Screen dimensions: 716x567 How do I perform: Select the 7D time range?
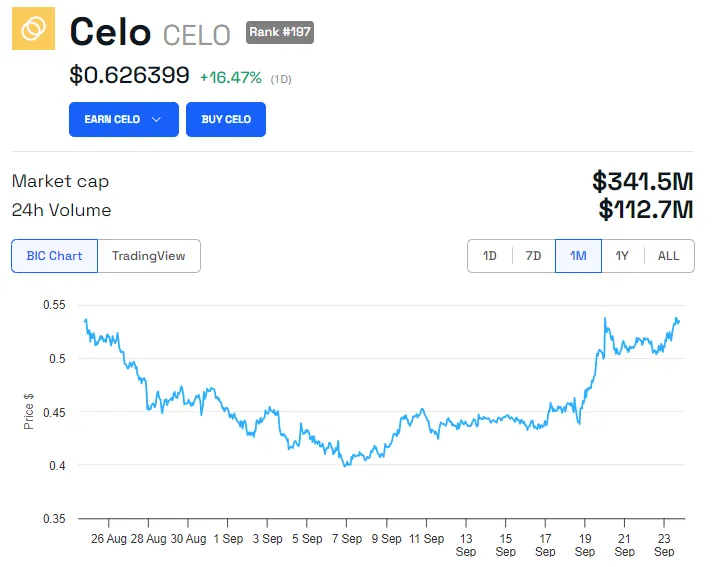533,256
